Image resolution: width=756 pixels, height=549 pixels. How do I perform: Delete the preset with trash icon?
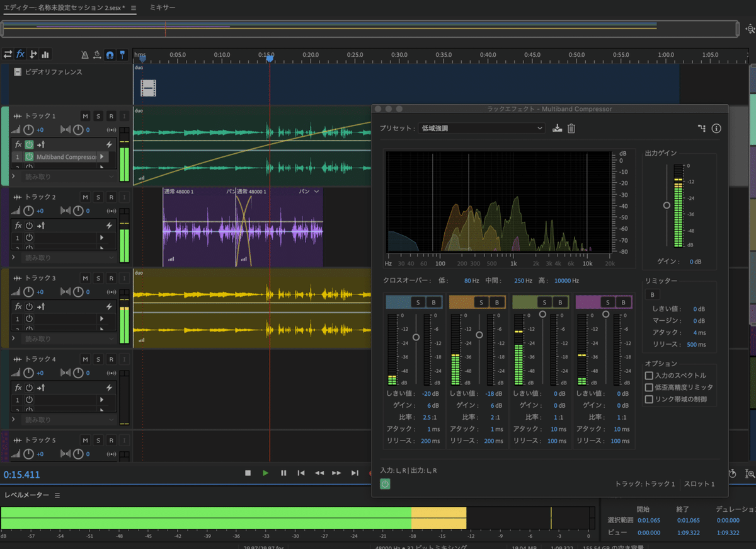(x=571, y=129)
